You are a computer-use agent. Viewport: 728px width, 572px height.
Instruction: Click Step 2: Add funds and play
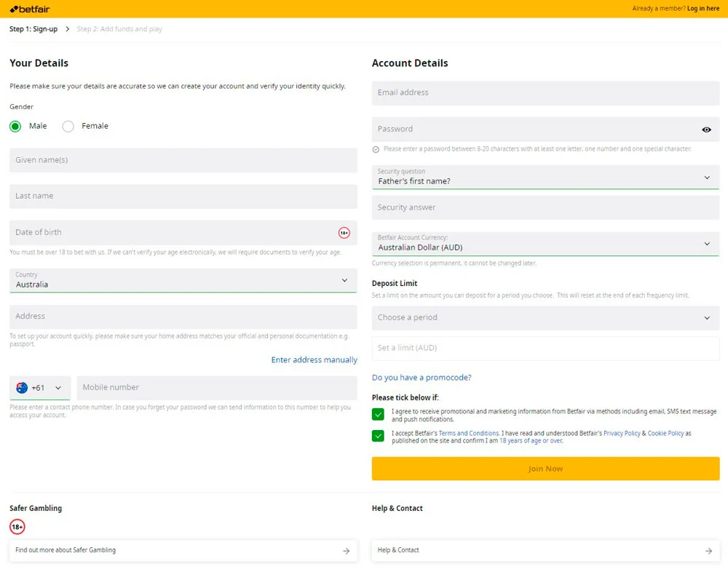pyautogui.click(x=119, y=29)
